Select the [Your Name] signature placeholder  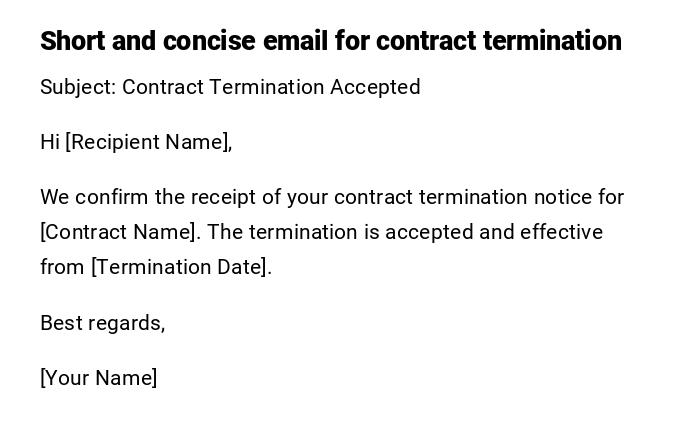(x=98, y=378)
